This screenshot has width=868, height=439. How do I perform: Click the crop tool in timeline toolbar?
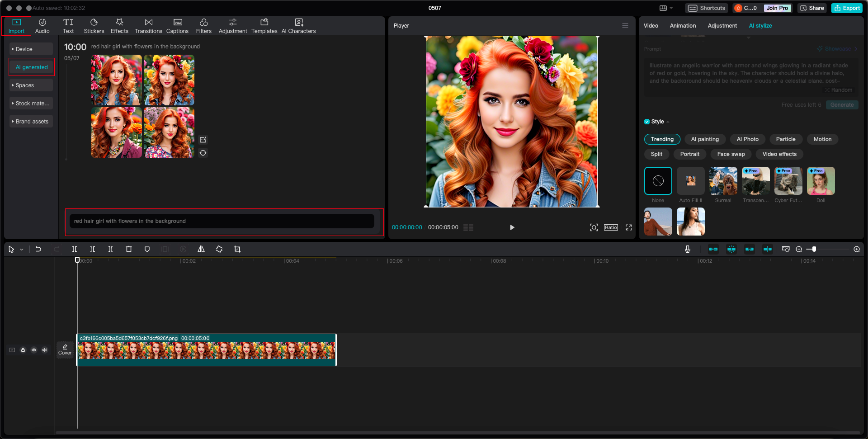(237, 249)
